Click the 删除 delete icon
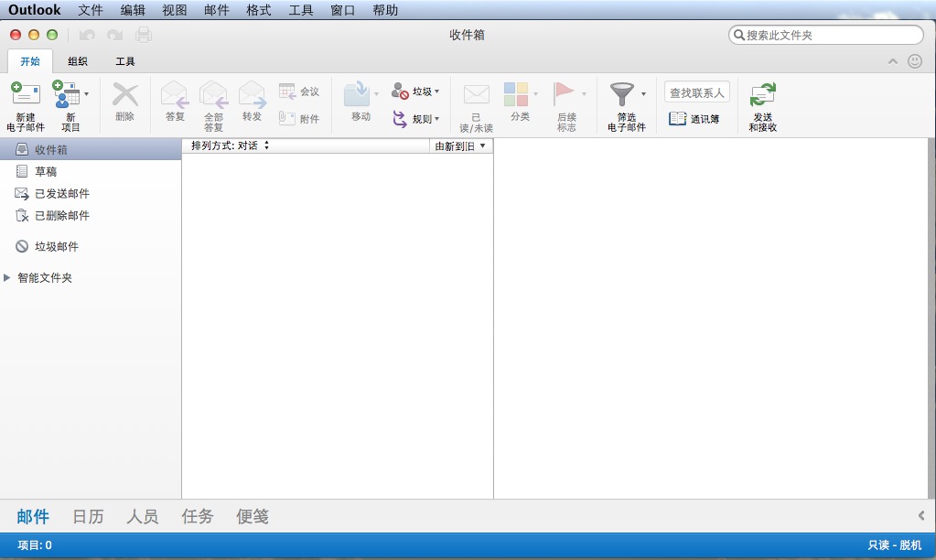The height and width of the screenshot is (560, 936). tap(124, 95)
